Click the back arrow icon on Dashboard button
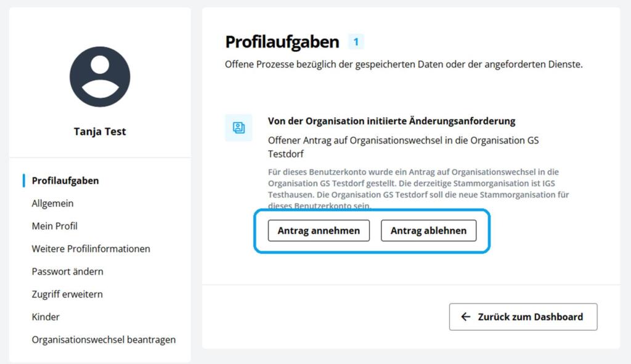This screenshot has width=631, height=364. pyautogui.click(x=466, y=317)
